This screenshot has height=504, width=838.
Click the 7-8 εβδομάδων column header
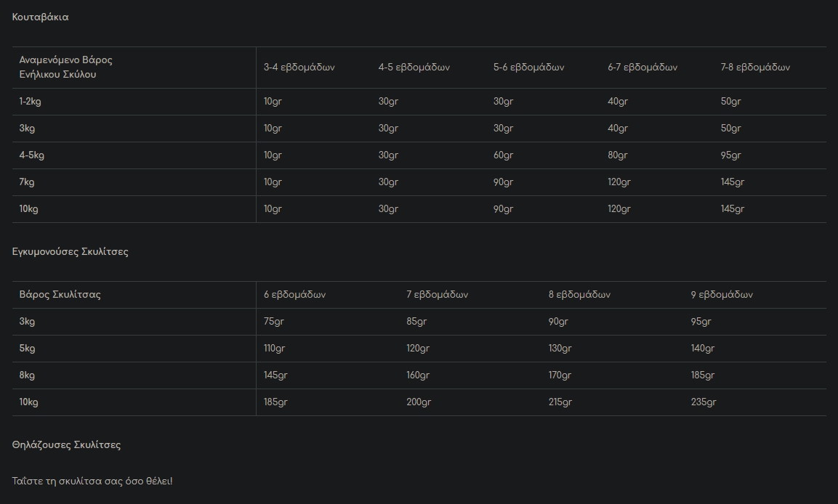point(755,68)
